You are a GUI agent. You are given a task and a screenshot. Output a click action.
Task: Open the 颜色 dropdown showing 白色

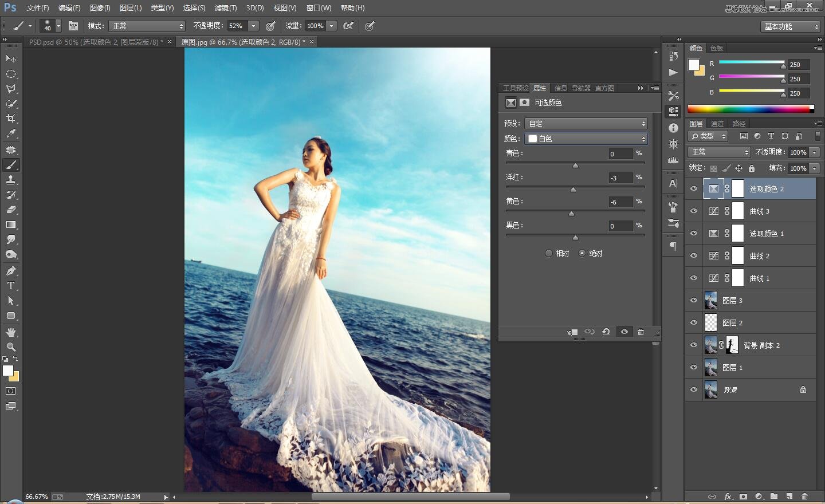[586, 139]
